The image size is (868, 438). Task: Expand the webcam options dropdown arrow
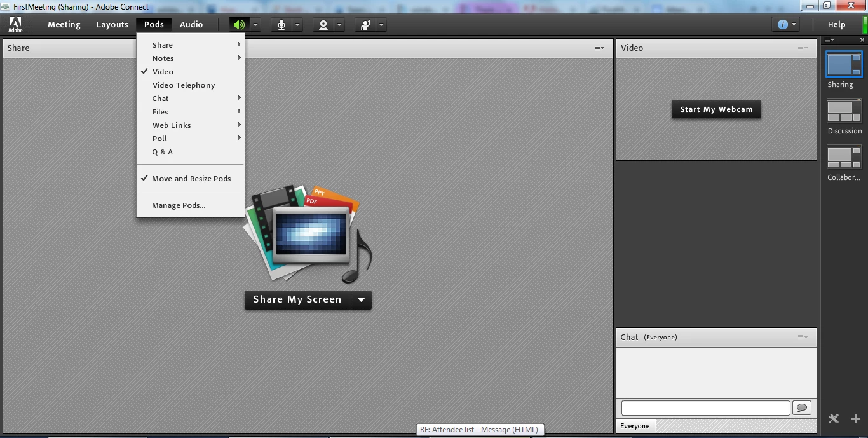tap(339, 25)
